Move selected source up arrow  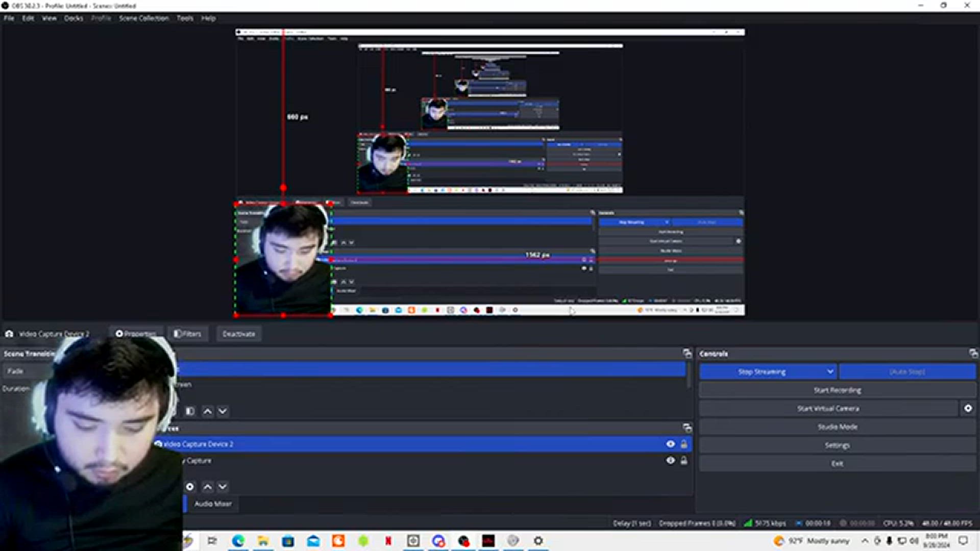coord(207,487)
